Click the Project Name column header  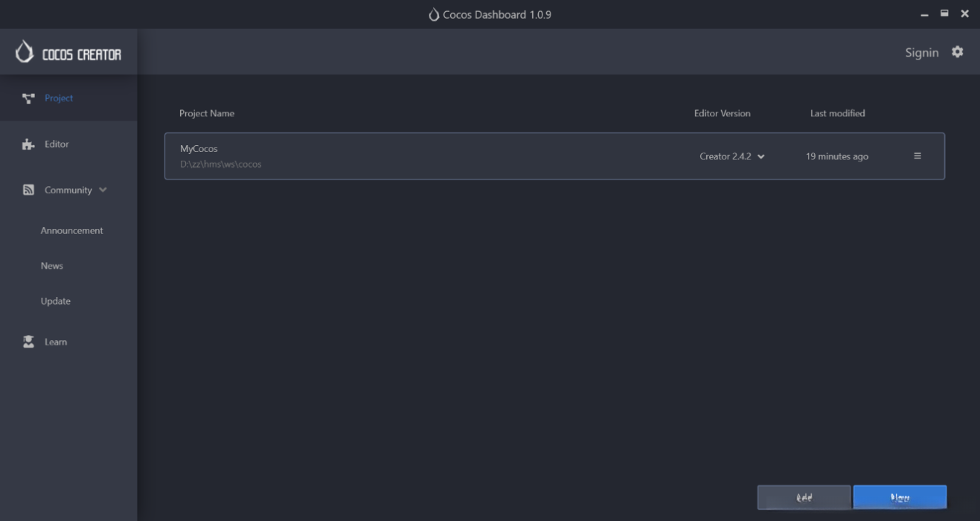click(207, 114)
